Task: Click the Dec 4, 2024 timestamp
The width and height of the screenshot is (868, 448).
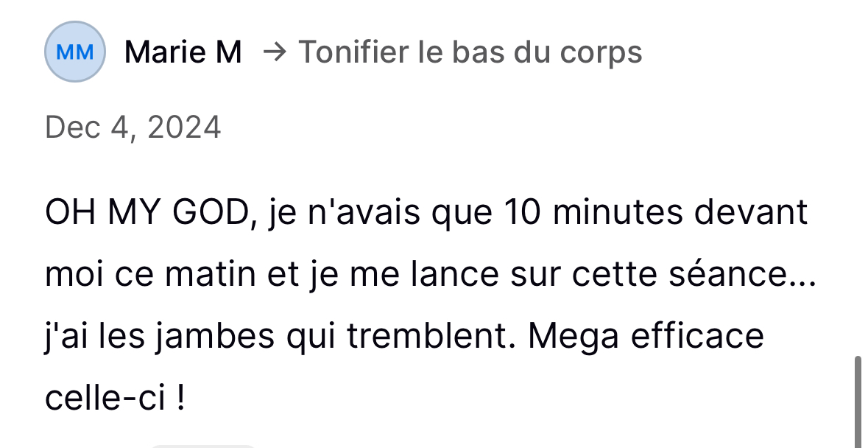Action: 133,127
